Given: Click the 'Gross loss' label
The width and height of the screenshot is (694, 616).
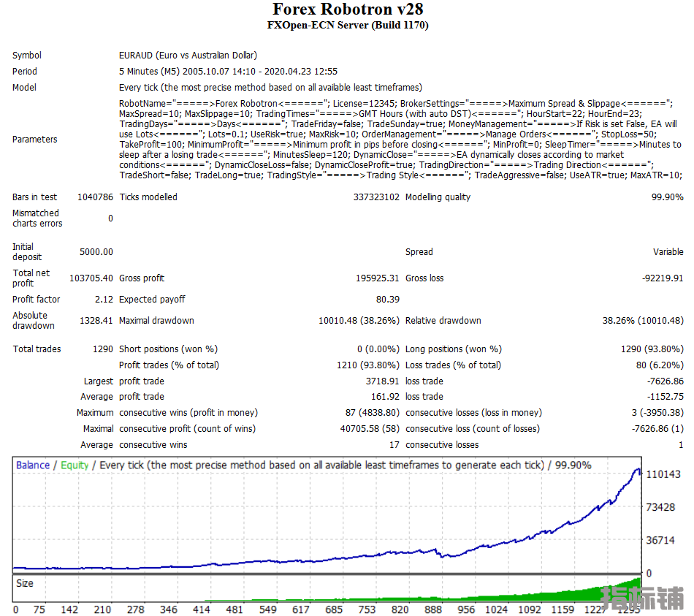Looking at the screenshot, I should pos(424,278).
